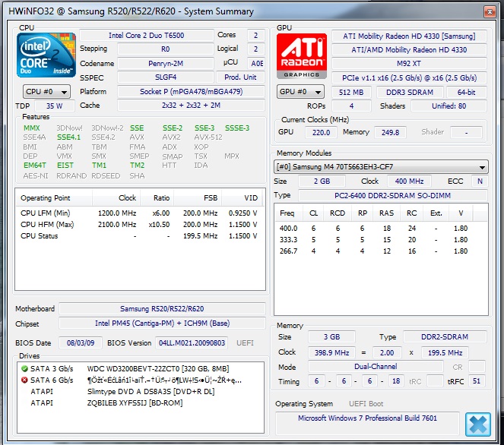Click the Socket P platform field
Viewport: 504px width, 445px height.
[192, 91]
